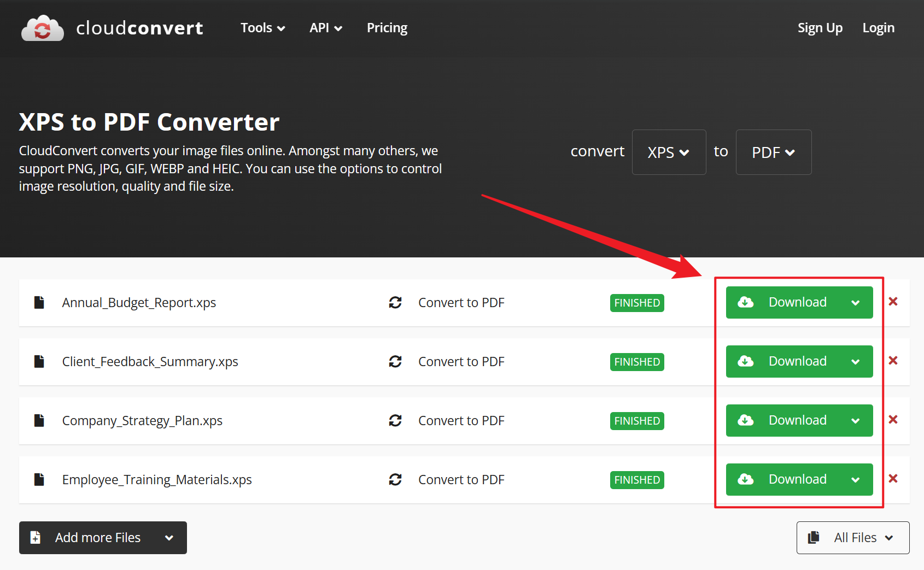The image size is (924, 570).
Task: Click the CloudConvert cloud logo icon
Action: 42,28
